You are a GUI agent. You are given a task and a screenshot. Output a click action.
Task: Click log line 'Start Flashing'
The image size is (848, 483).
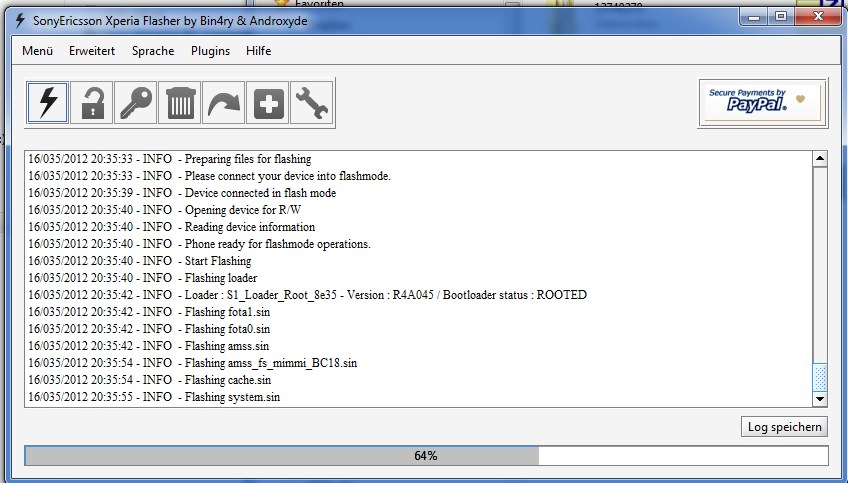pos(140,261)
